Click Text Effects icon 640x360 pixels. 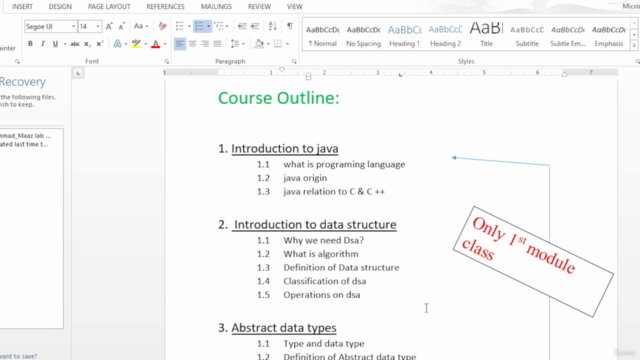point(118,44)
